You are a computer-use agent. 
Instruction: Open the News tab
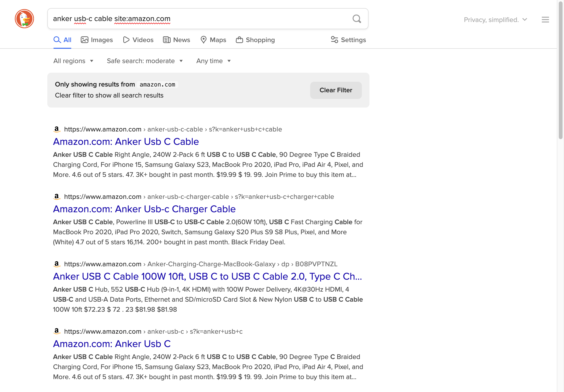[177, 40]
